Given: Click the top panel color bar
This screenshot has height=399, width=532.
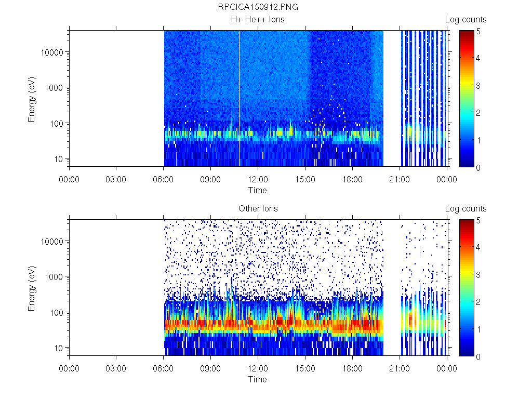Looking at the screenshot, I should pos(467,98).
